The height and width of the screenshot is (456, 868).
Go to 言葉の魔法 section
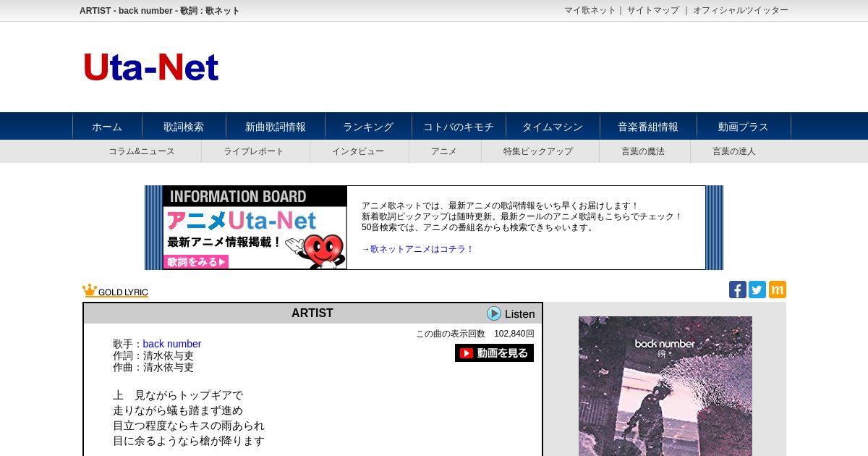[643, 151]
